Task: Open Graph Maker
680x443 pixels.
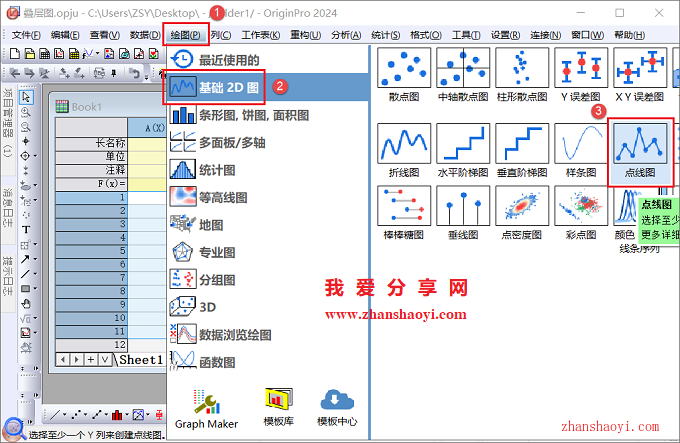Action: point(206,409)
